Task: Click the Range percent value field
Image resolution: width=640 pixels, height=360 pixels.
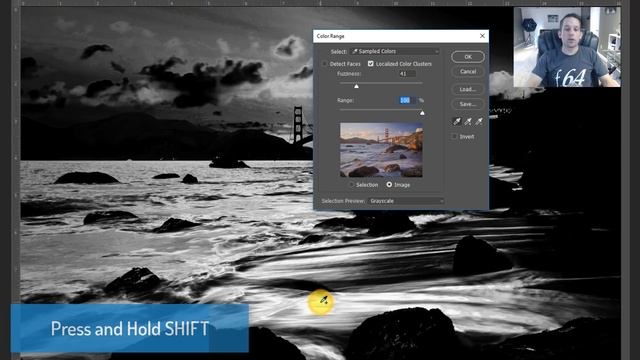Action: pyautogui.click(x=407, y=100)
